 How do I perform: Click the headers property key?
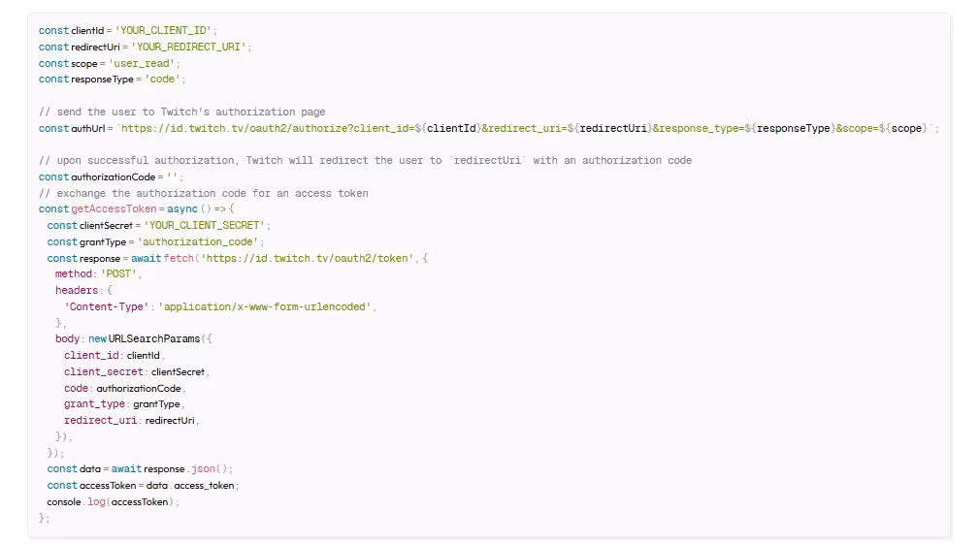click(77, 291)
